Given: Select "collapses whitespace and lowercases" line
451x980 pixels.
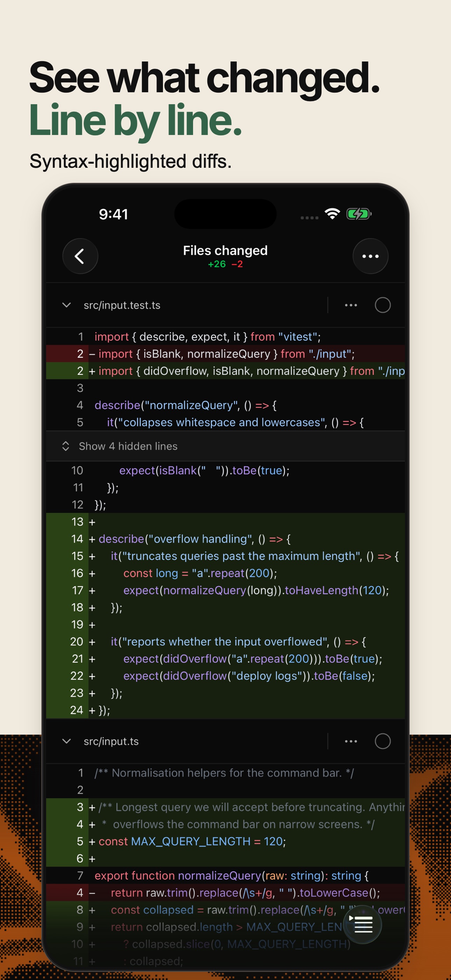Looking at the screenshot, I should click(225, 422).
